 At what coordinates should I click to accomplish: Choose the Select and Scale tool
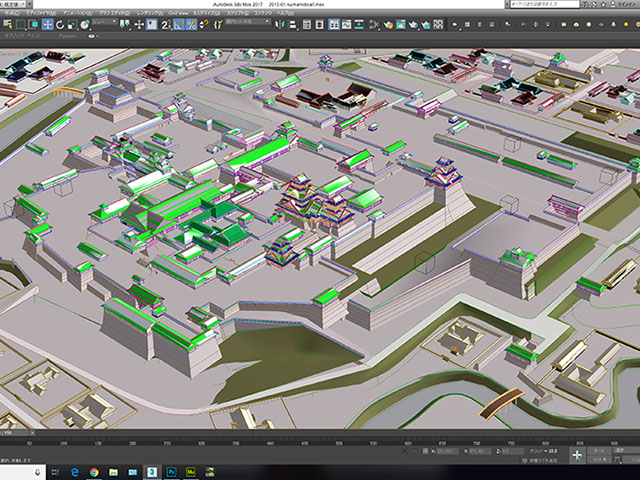[x=72, y=24]
